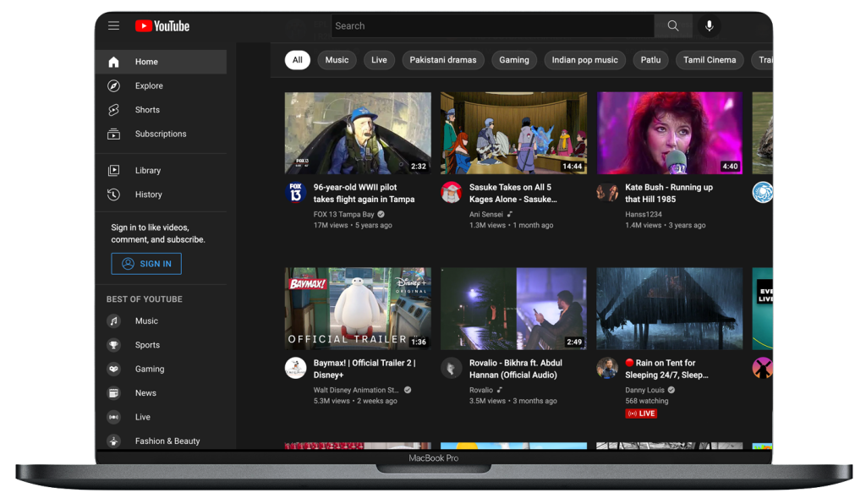Open Danny Louis channel avatar
The height and width of the screenshot is (504, 866).
point(607,368)
